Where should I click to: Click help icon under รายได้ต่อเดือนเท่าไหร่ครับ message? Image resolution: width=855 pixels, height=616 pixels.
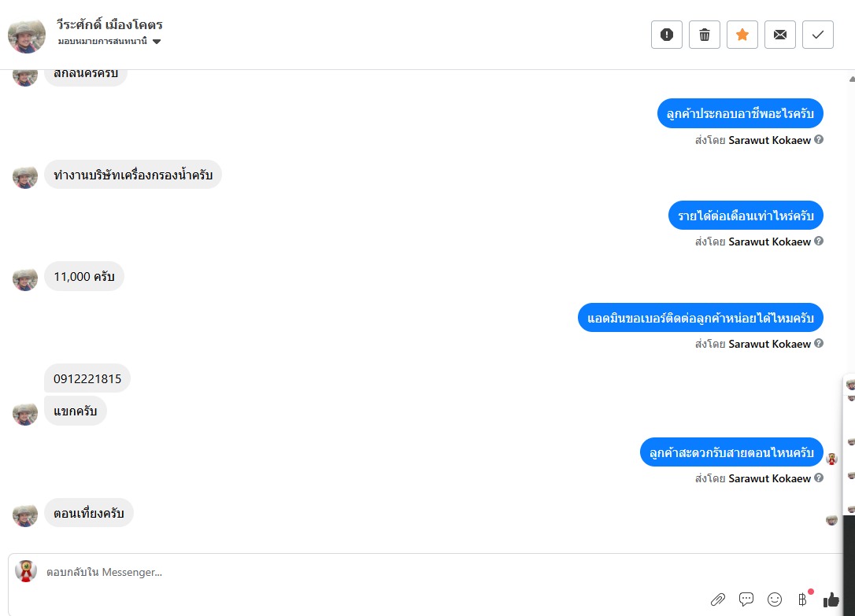point(819,241)
